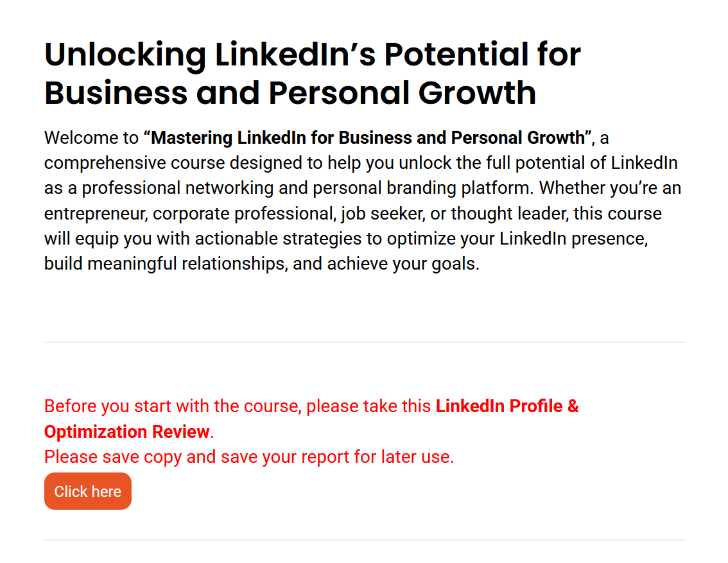Viewport: 728px width, 563px height.
Task: Click the phrase "corporate professional" in the paragraph
Action: coord(243,214)
